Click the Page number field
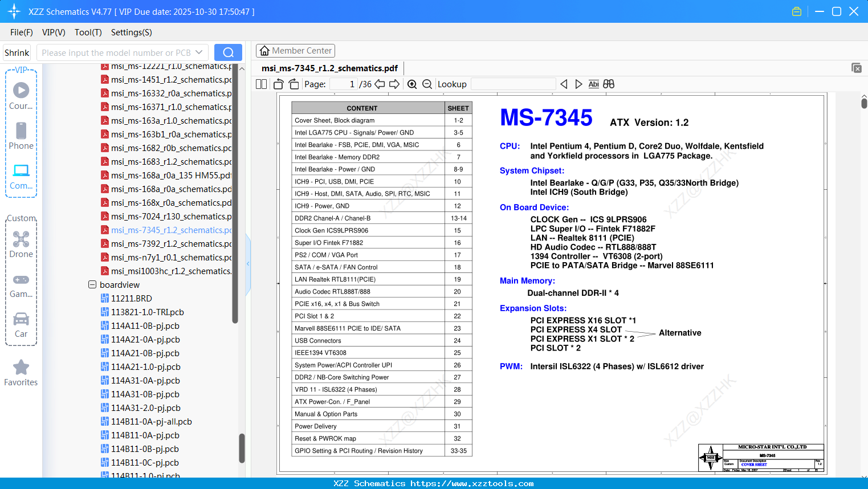 [343, 84]
